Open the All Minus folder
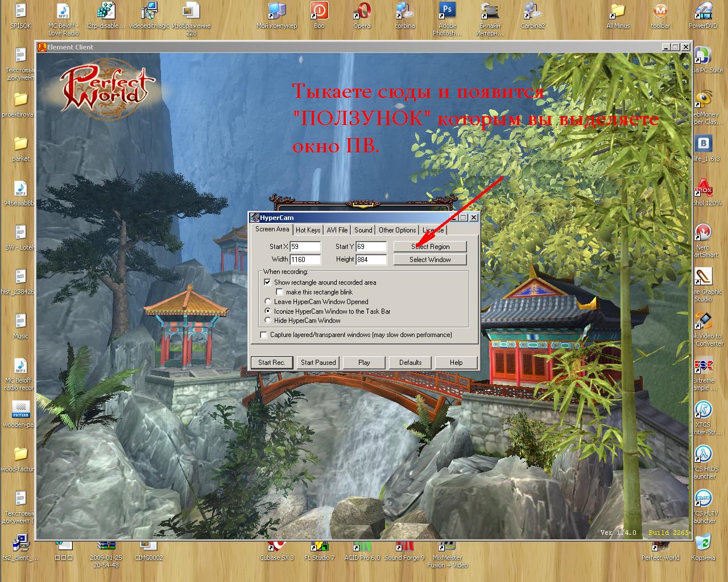Screen dimensions: 728x582 pyautogui.click(x=618, y=16)
